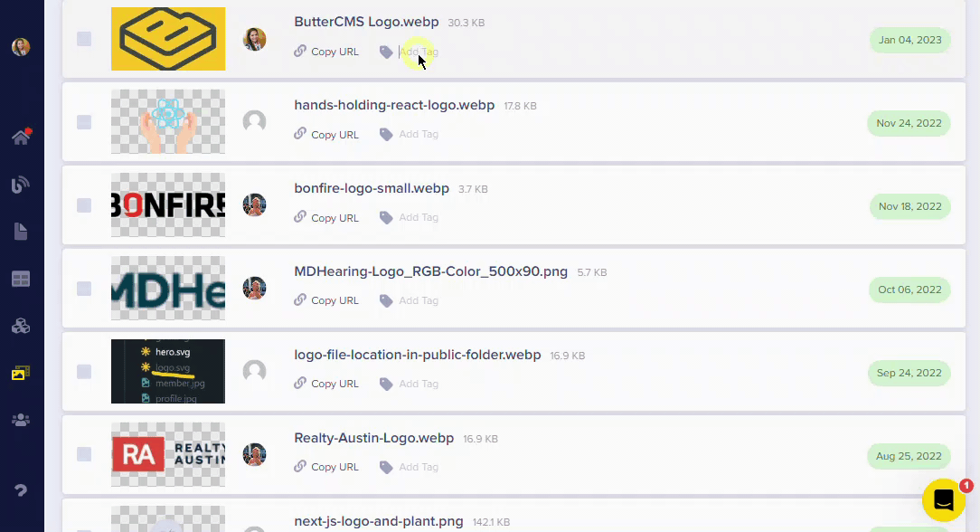
Task: Open the Media Library sidebar icon
Action: coord(21,373)
